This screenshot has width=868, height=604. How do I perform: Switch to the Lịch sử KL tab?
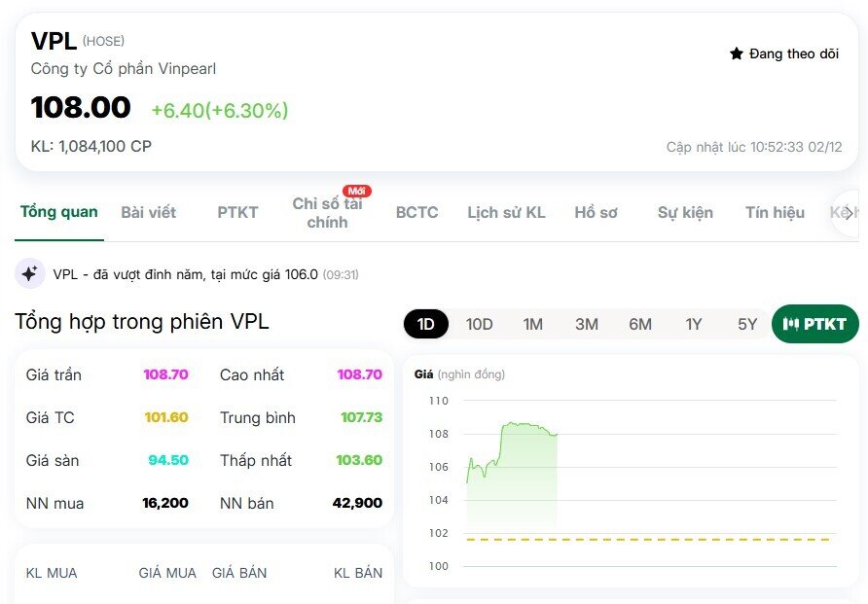tap(507, 212)
